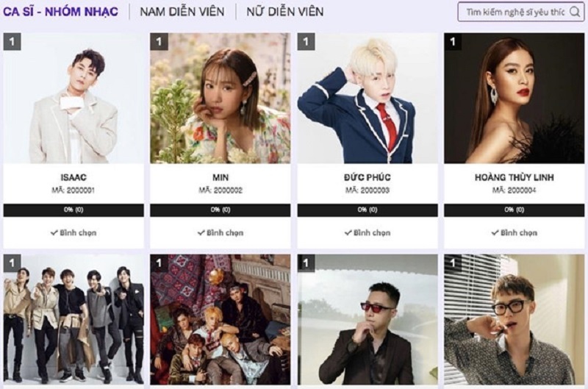Open the NAM DIỄN VIÊN tab
This screenshot has height=389, width=588.
(182, 12)
